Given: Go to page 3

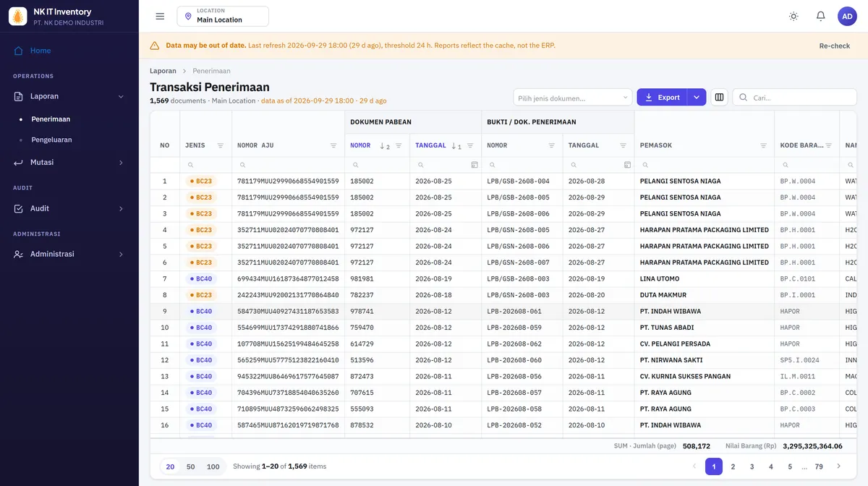Looking at the screenshot, I should 752,466.
